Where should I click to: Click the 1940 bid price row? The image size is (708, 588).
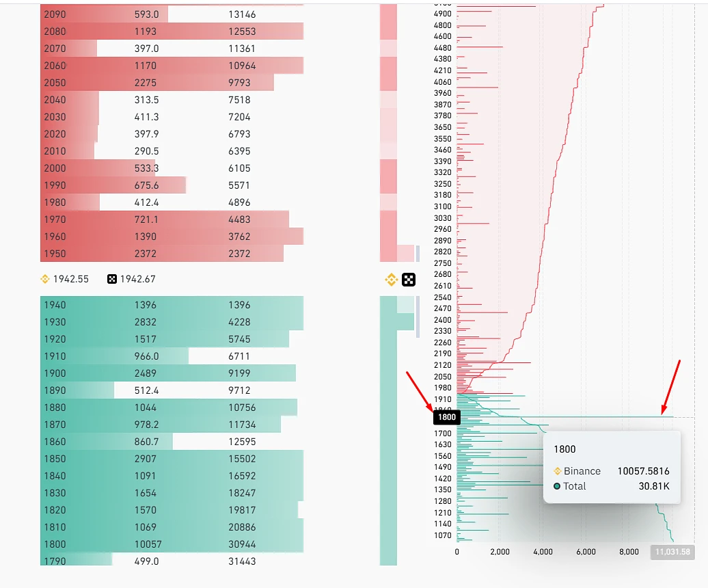pos(171,305)
